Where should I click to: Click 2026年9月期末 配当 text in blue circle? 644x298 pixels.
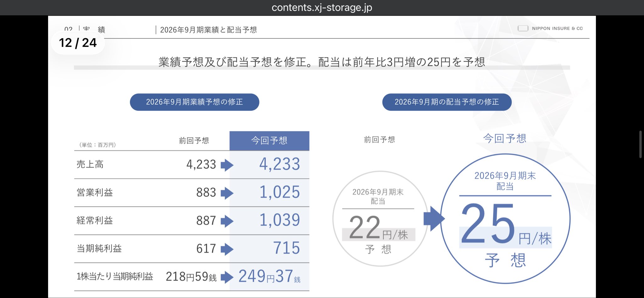click(x=505, y=181)
